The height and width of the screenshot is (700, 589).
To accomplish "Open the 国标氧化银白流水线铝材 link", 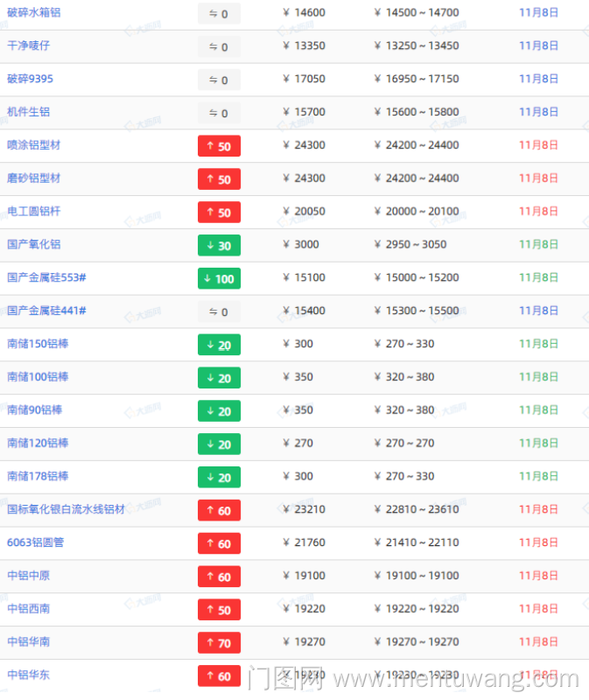I will click(x=66, y=509).
